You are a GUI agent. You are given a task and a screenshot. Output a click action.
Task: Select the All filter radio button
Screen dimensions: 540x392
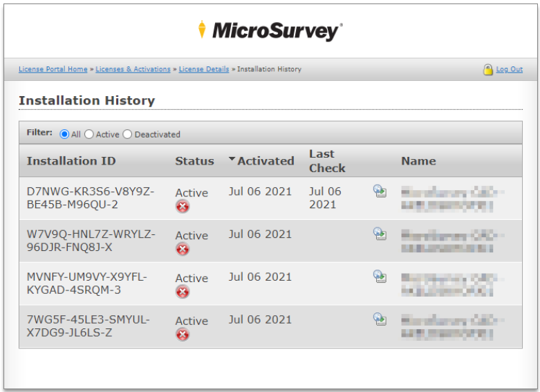64,134
